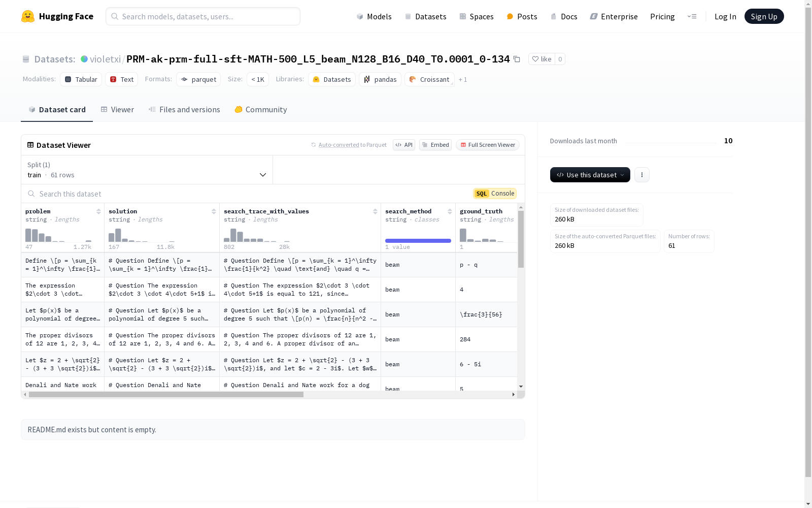
Task: Select the Datasets library tag
Action: point(332,79)
